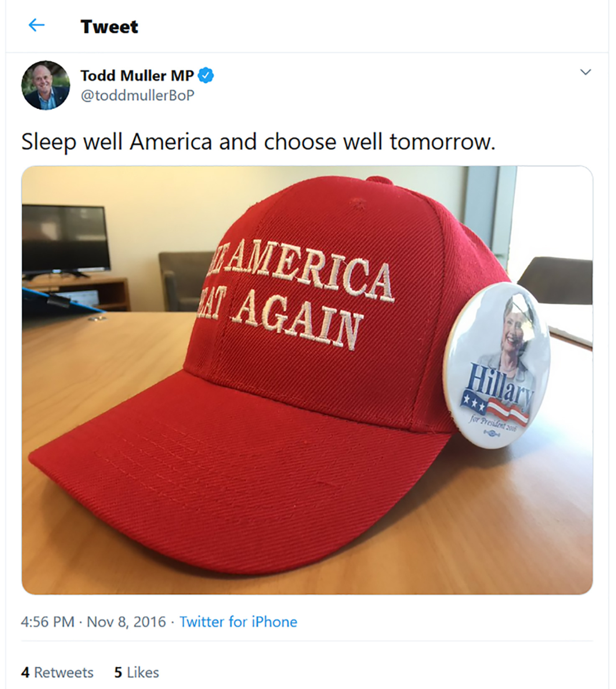Open Todd Muller's profile picture
Viewport: 616px width, 689px height.
46,85
